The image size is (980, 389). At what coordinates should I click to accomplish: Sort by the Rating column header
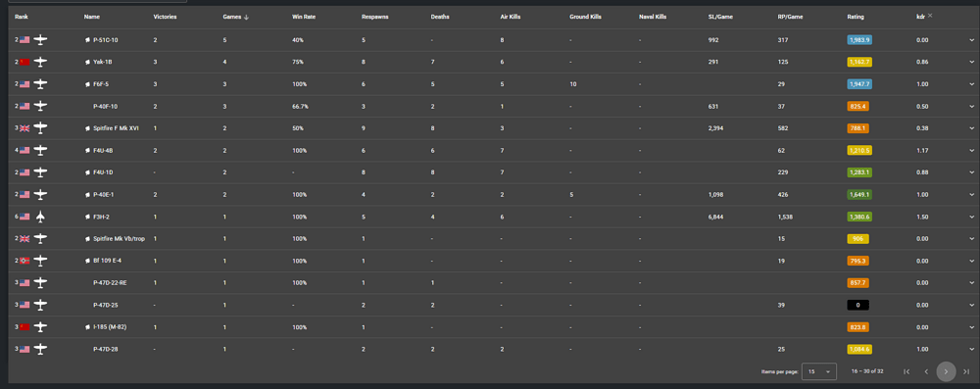point(856,17)
